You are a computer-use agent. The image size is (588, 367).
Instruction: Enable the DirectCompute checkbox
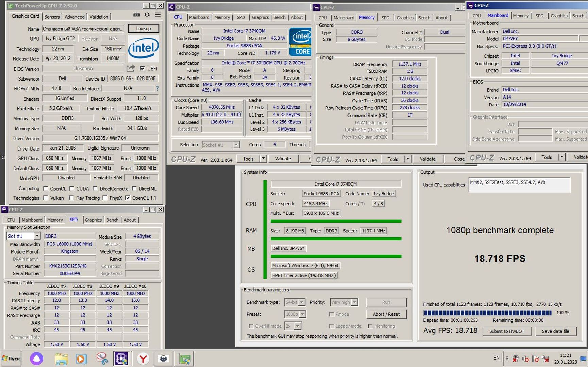point(95,189)
